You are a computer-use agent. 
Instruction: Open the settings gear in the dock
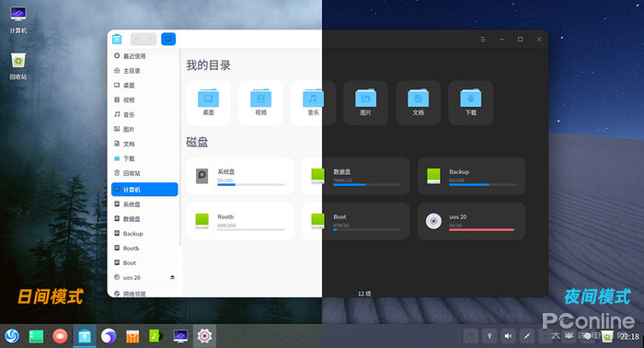click(x=204, y=336)
